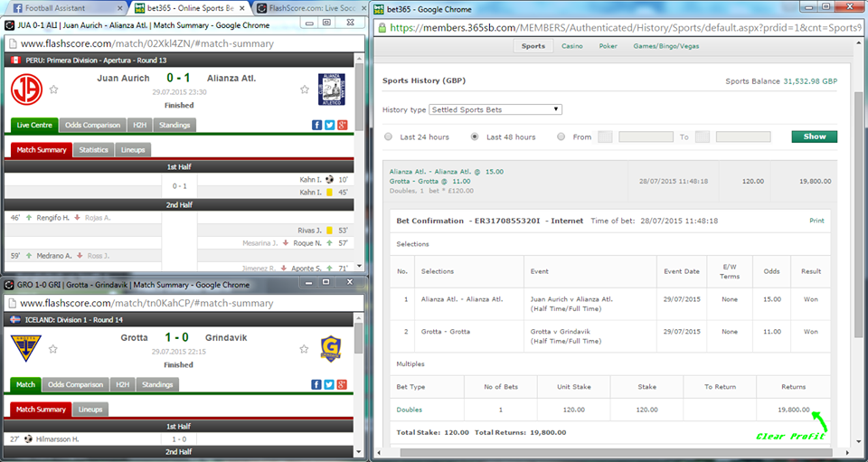The height and width of the screenshot is (462, 868).
Task: Open the To date calendar picker
Action: point(703,137)
